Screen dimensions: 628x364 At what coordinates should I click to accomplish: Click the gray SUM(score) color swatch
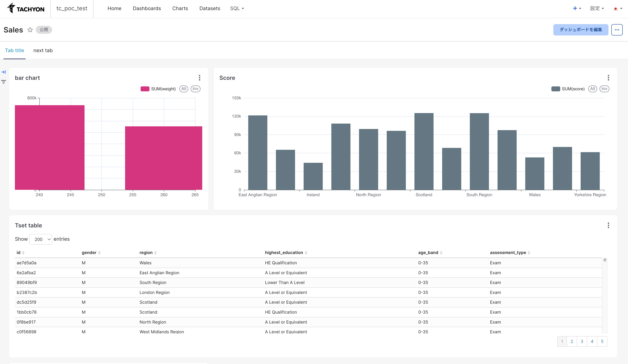click(555, 89)
